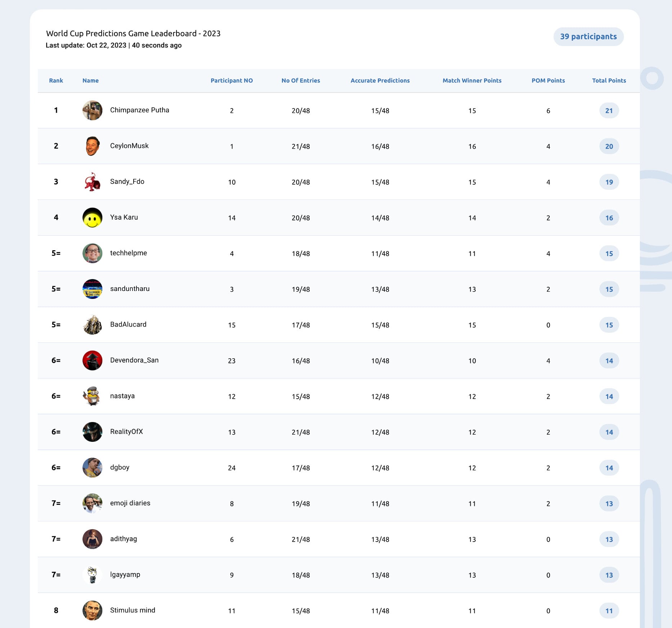Click Chimpanzee Putha's avatar image
The height and width of the screenshot is (628, 672).
click(92, 110)
